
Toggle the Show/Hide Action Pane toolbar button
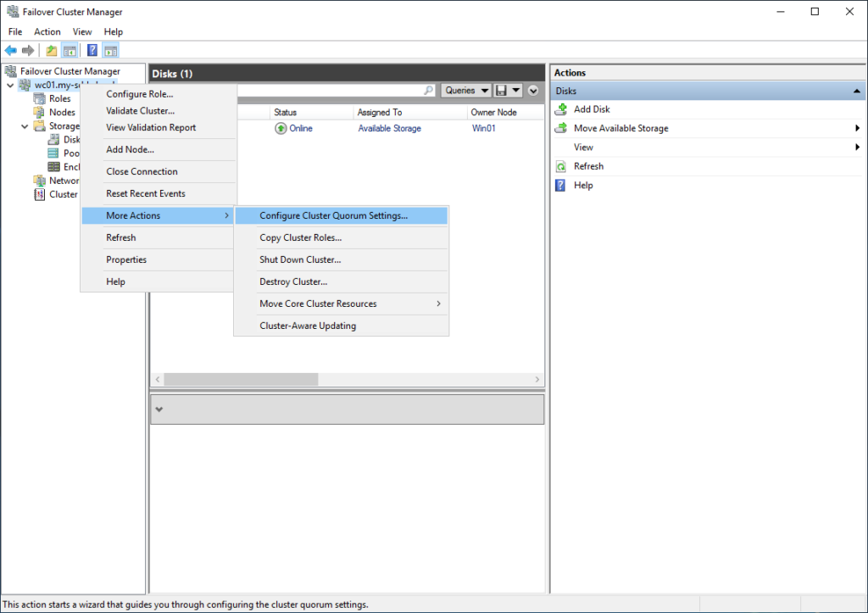pyautogui.click(x=110, y=51)
